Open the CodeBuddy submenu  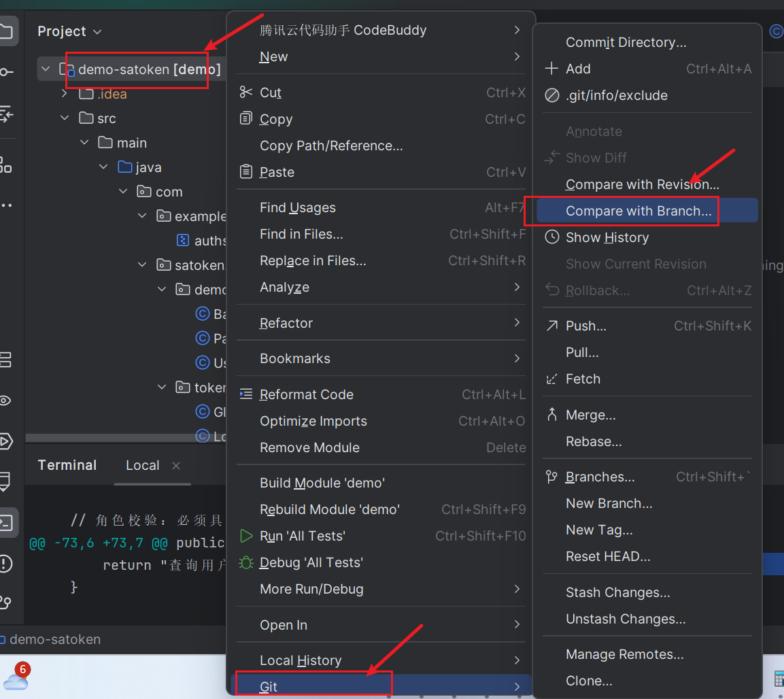[x=381, y=30]
